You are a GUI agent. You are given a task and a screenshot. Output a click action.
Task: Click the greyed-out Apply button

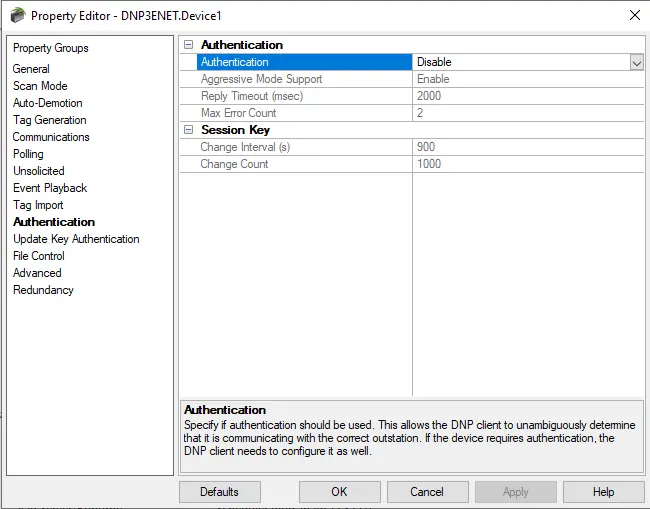pyautogui.click(x=516, y=492)
